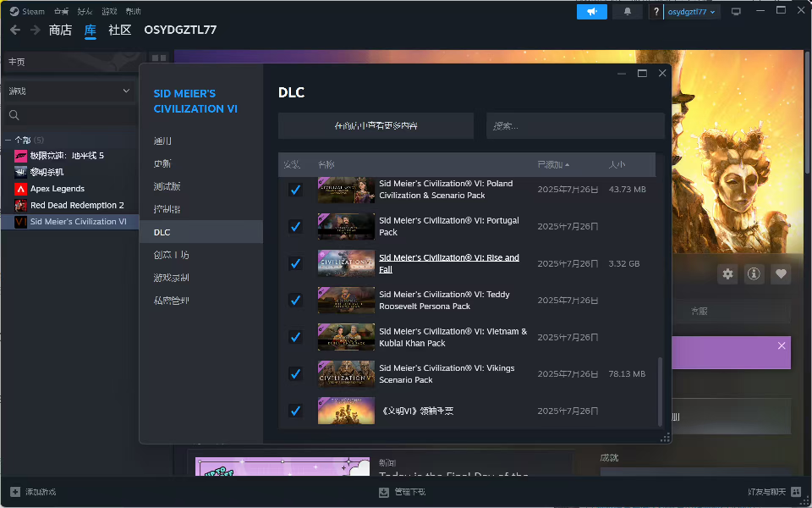Favorite the game with the heart icon
The height and width of the screenshot is (508, 812).
tap(781, 273)
